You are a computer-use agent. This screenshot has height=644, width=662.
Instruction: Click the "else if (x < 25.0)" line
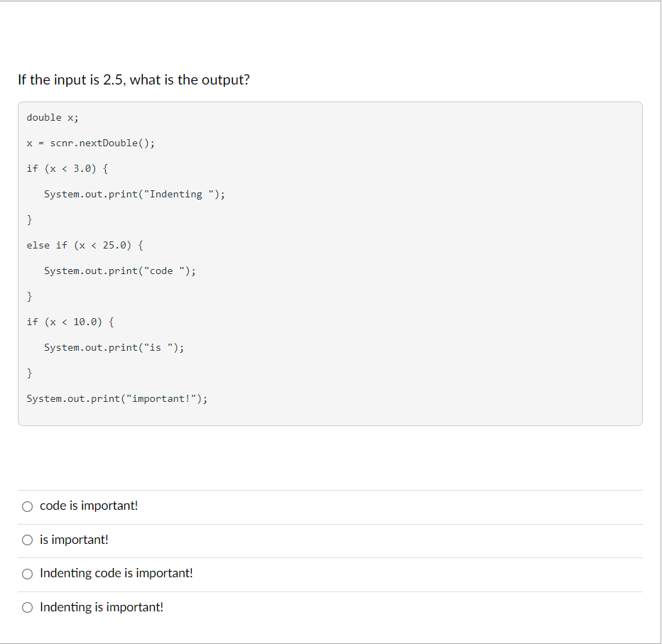(x=84, y=245)
